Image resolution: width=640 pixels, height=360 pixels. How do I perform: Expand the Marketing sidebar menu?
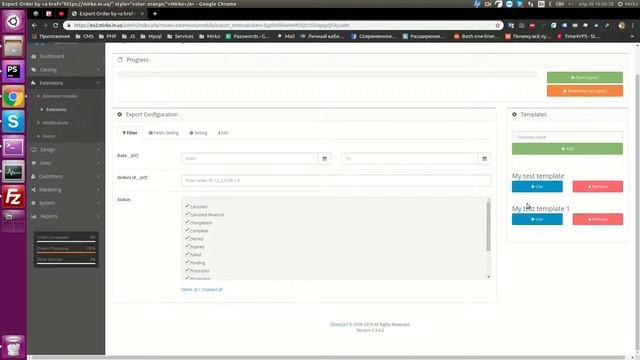point(66,190)
